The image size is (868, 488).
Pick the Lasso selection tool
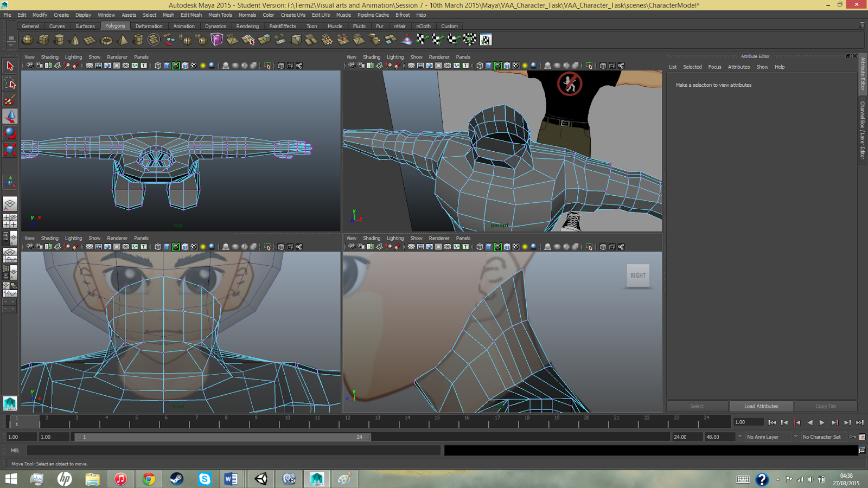click(10, 83)
